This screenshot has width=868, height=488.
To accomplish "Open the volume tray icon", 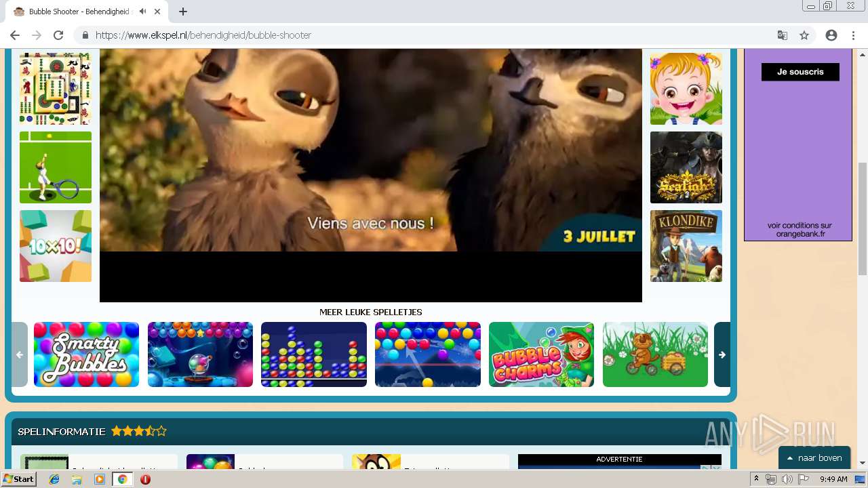I will coord(787,479).
